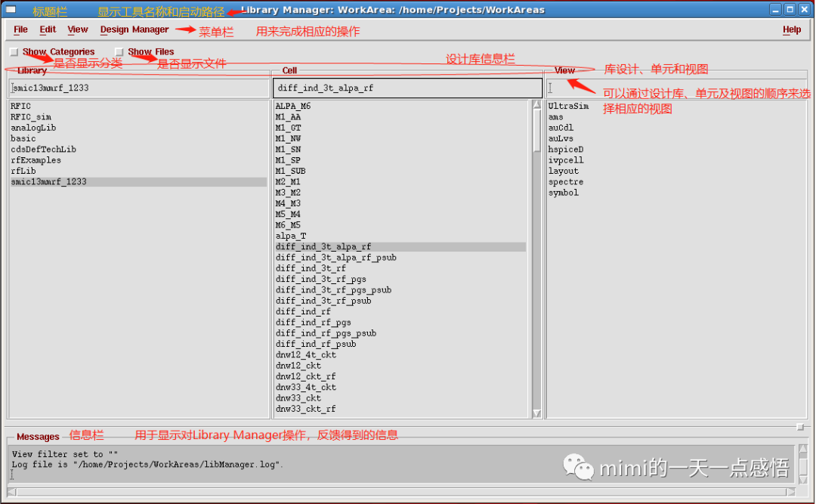Viewport: 816px width, 504px height.
Task: Select the ALPA_M6 cell
Action: 293,107
